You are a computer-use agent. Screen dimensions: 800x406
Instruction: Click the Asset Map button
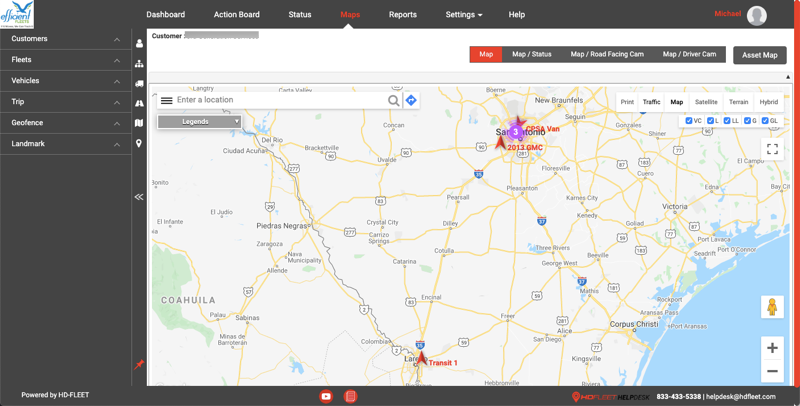click(x=760, y=55)
